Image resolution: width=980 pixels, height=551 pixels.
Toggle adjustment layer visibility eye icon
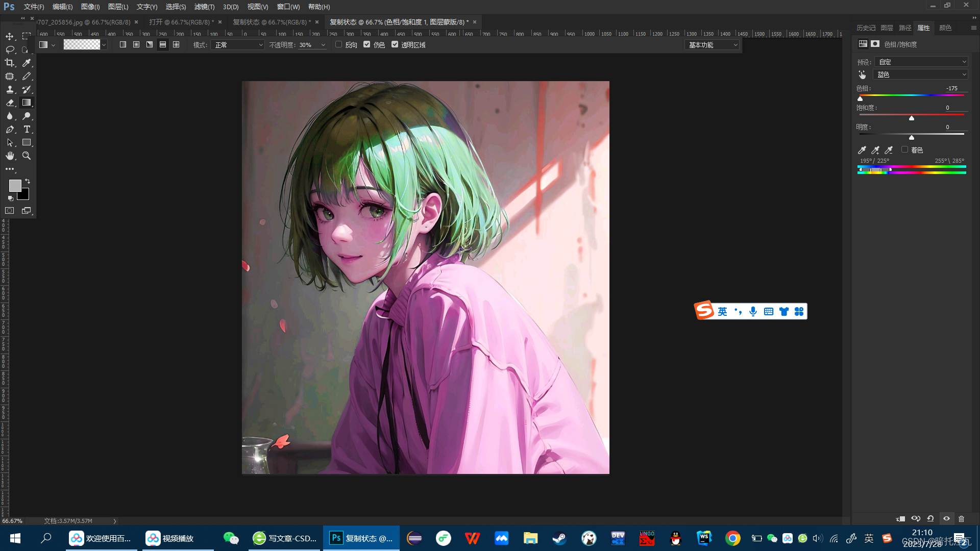pyautogui.click(x=946, y=518)
